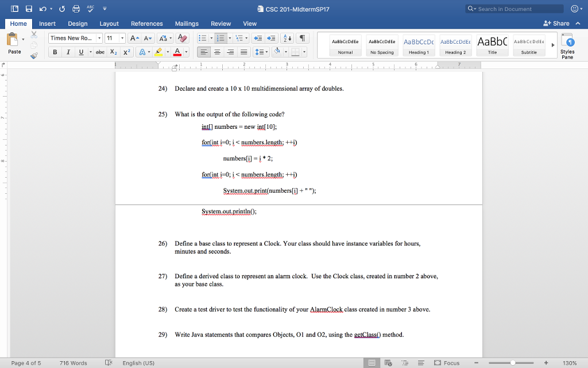The height and width of the screenshot is (368, 588).
Task: Open the Styles Pane
Action: coord(567,47)
